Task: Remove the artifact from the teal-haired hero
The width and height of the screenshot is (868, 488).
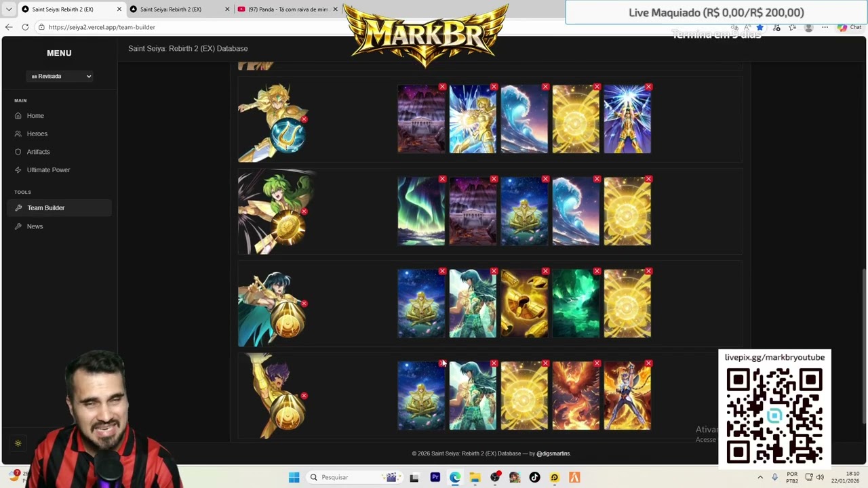Action: tap(304, 304)
